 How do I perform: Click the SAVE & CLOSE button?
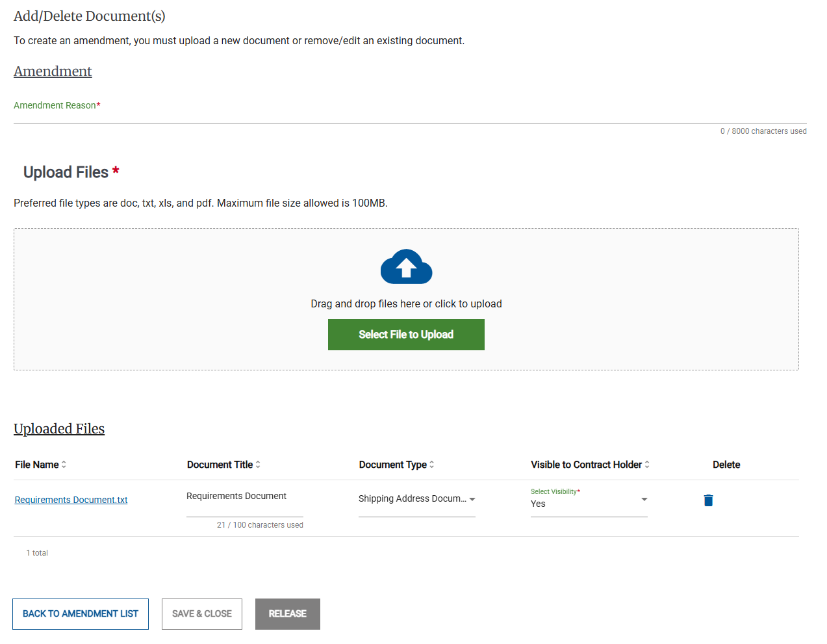pos(201,613)
